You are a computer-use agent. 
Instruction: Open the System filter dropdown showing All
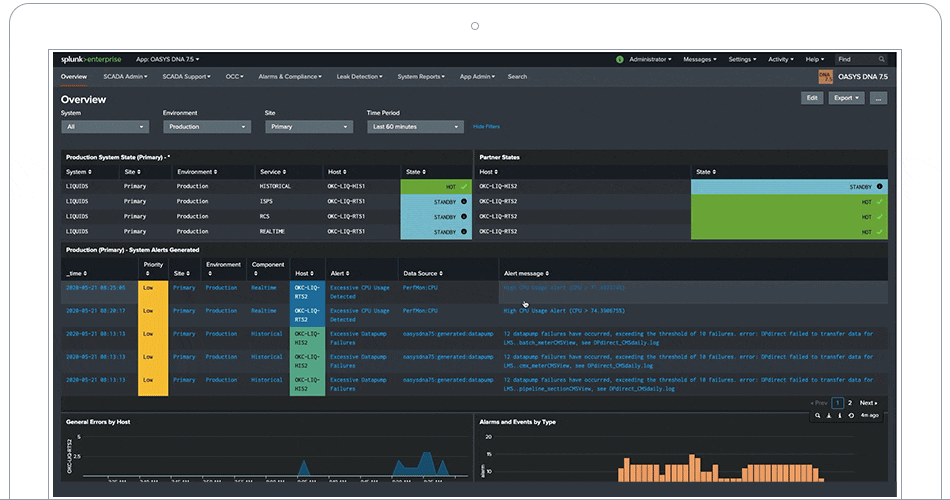tap(105, 127)
